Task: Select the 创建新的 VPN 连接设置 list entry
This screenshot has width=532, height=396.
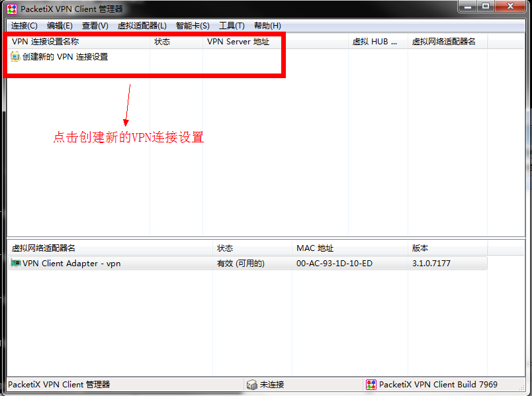Action: coord(65,57)
